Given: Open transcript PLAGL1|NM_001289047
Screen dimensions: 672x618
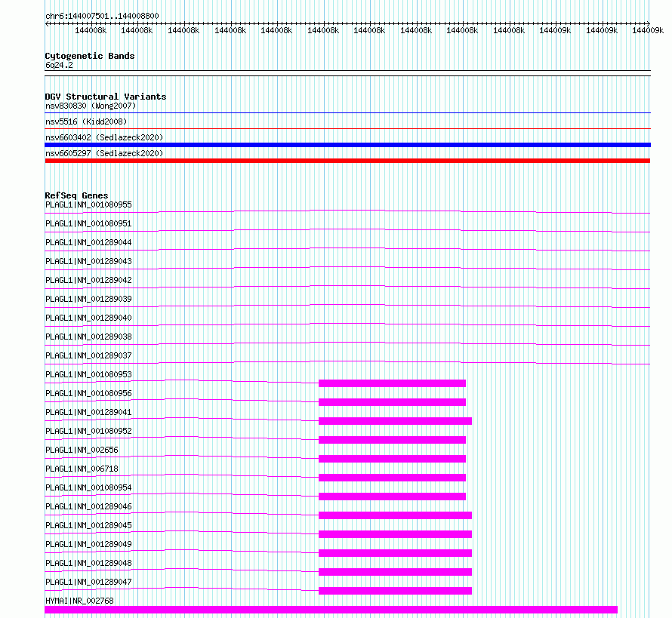Looking at the screenshot, I should point(88,582).
